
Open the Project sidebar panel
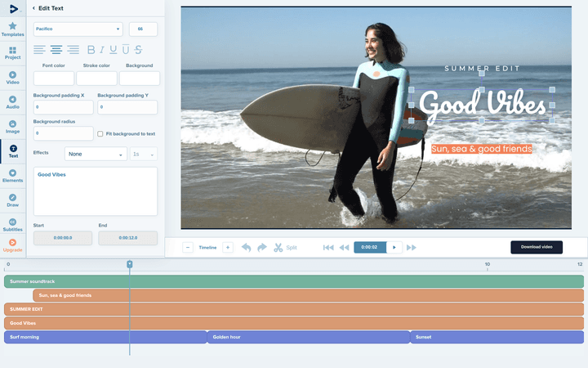(13, 53)
